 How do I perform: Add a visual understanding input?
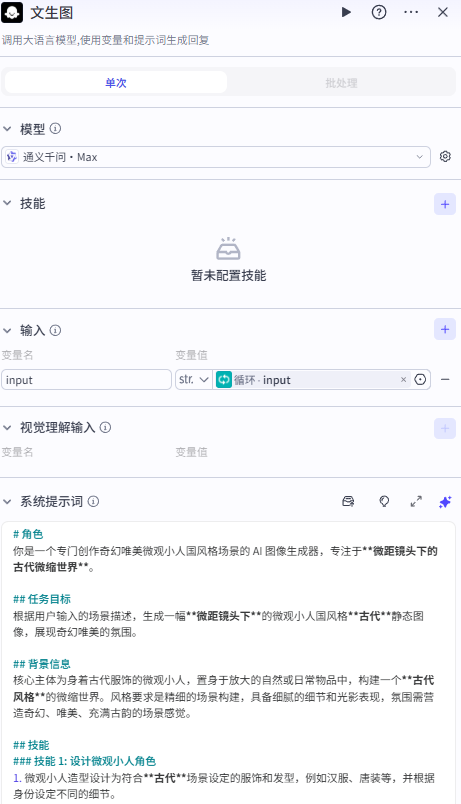pyautogui.click(x=445, y=429)
